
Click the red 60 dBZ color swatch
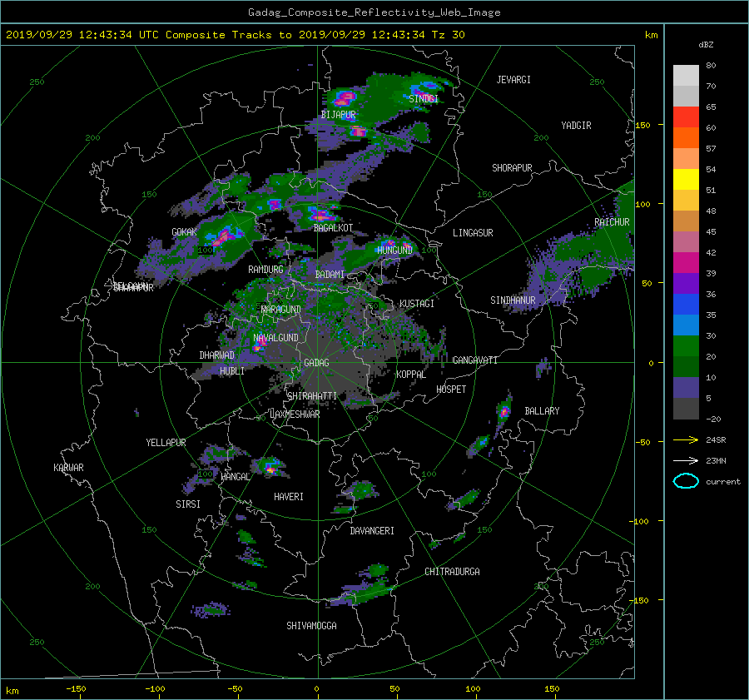click(x=686, y=117)
